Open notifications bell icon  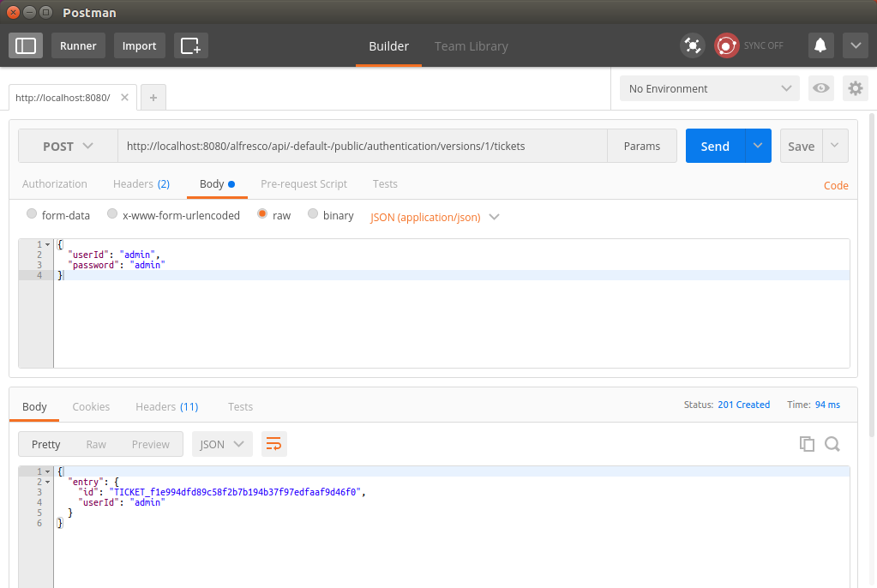point(820,45)
